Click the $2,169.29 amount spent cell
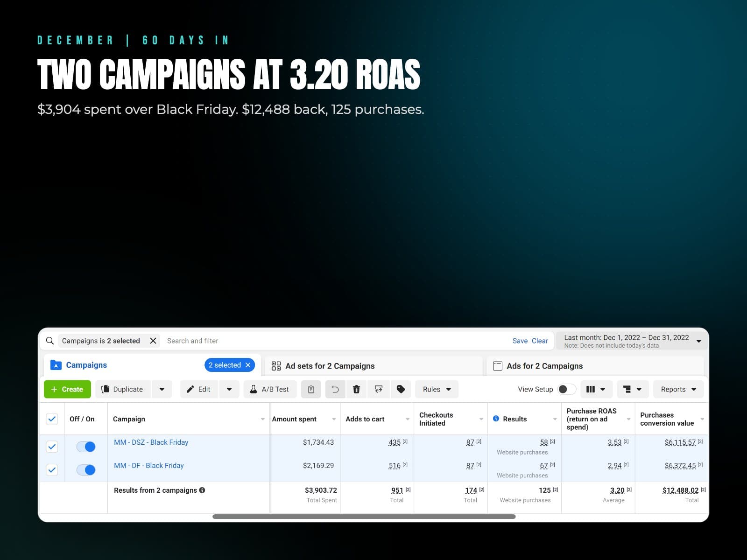The width and height of the screenshot is (747, 560). [x=318, y=466]
